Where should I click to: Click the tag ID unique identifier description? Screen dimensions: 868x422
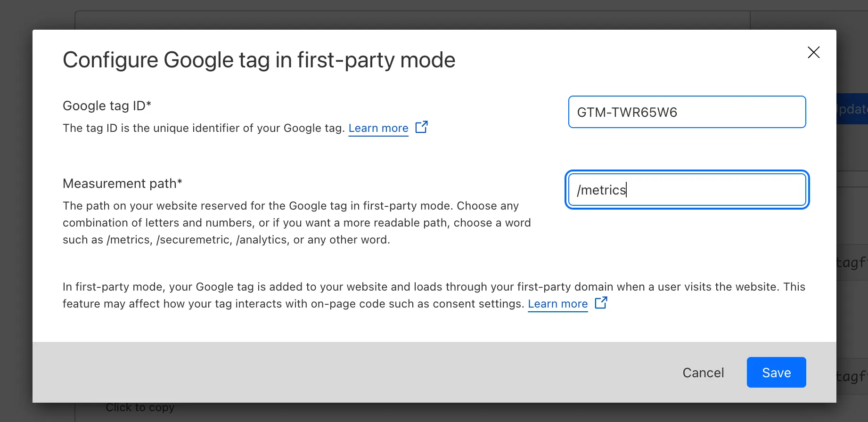[x=204, y=128]
